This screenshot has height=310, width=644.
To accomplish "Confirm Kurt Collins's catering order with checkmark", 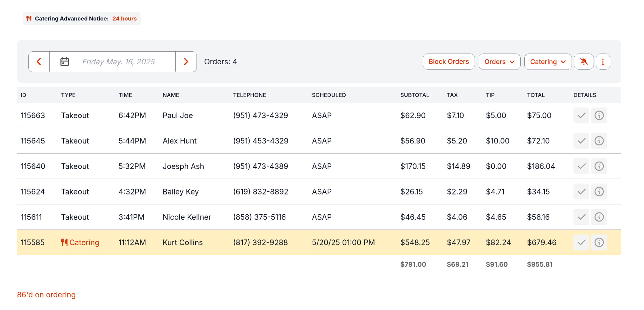I will 581,242.
